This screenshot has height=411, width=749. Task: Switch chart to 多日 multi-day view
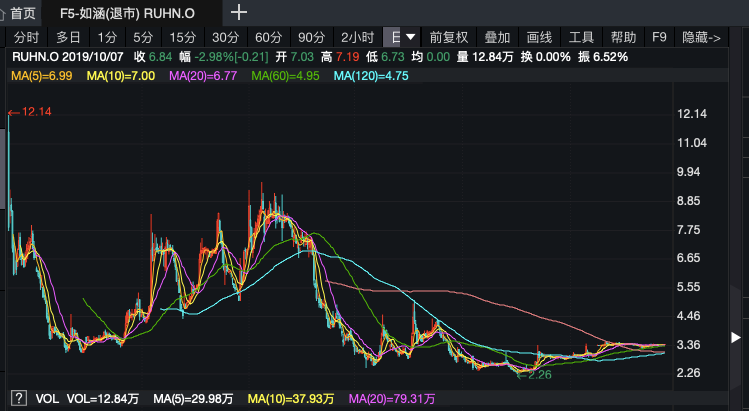coord(68,38)
